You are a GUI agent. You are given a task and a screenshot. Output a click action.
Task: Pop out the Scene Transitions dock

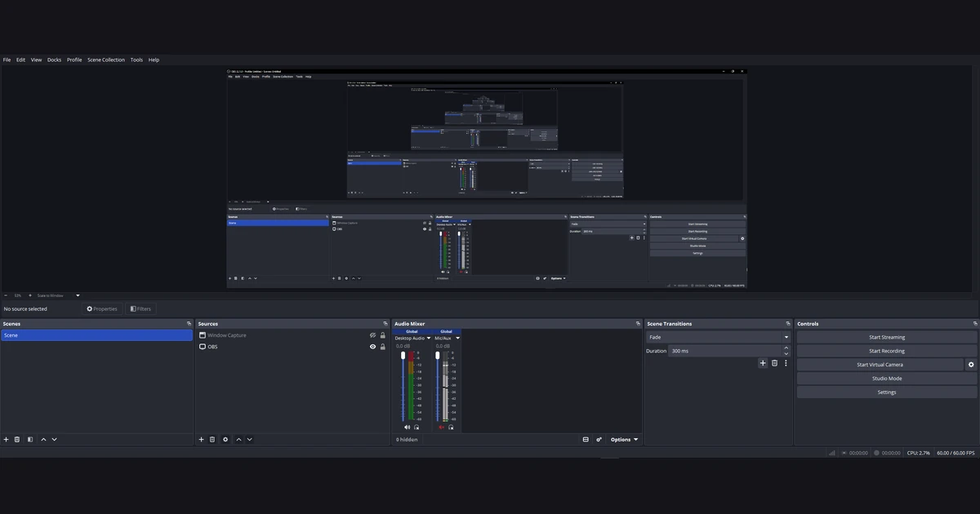pos(788,324)
